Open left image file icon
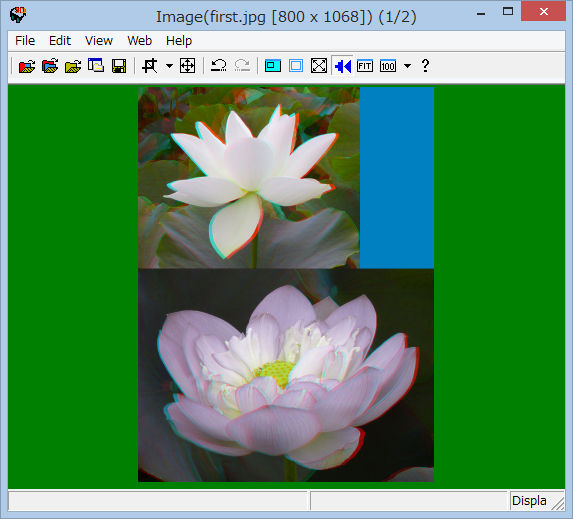573x519 pixels. (x=27, y=66)
